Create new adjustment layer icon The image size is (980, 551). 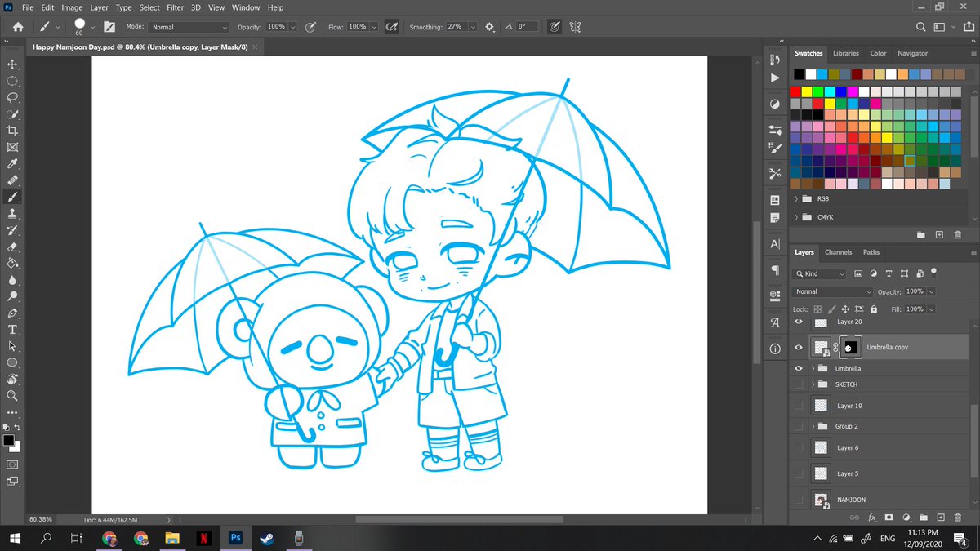[x=906, y=518]
